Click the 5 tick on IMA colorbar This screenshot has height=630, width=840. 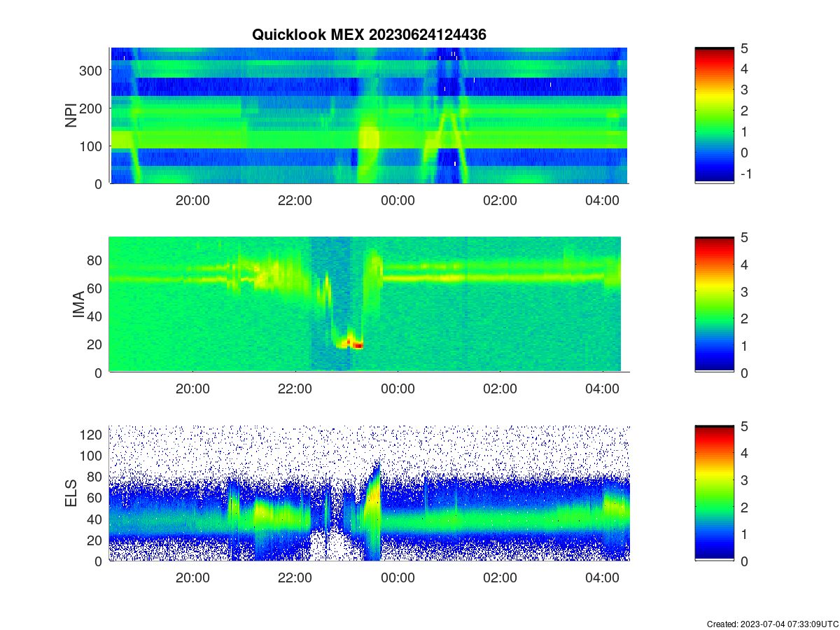[743, 237]
